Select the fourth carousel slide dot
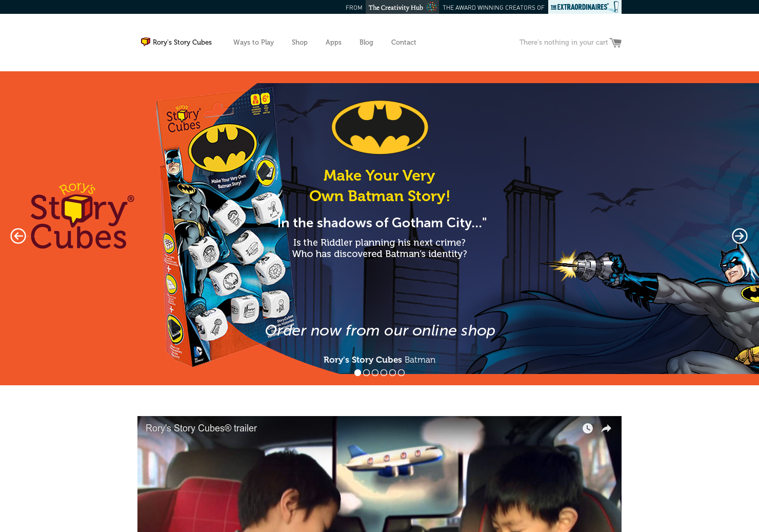The image size is (759, 532). click(384, 373)
